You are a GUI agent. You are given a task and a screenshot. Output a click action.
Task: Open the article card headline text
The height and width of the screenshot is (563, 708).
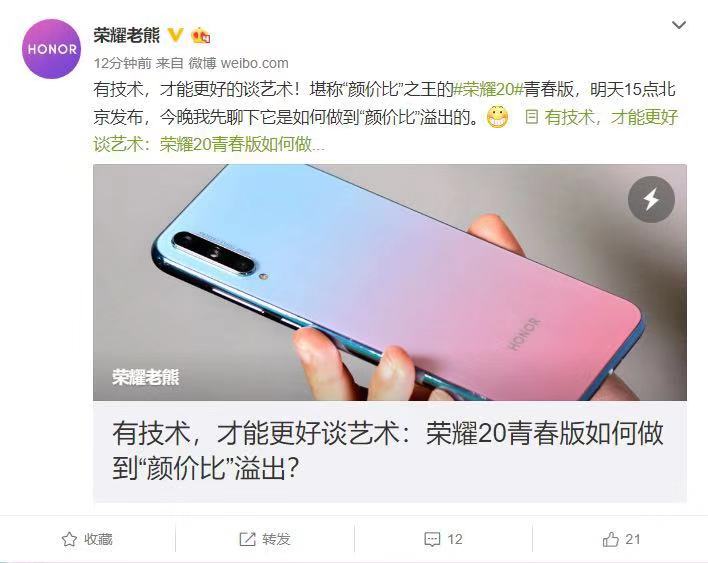pos(388,451)
